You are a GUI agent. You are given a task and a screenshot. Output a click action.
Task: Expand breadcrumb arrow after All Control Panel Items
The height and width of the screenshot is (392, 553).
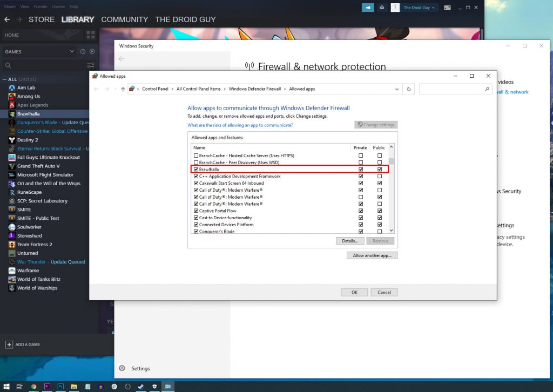click(x=225, y=89)
